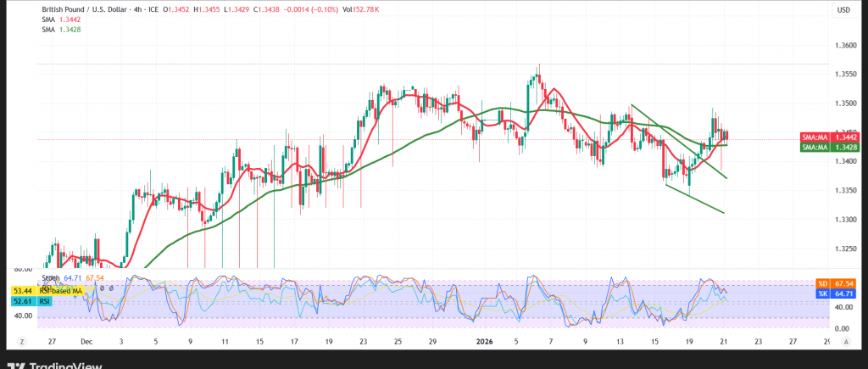Open the USD currency selector

pos(843,10)
